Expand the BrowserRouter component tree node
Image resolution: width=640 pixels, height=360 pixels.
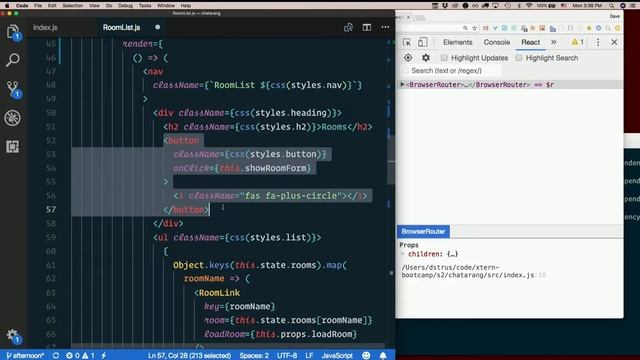(x=402, y=84)
